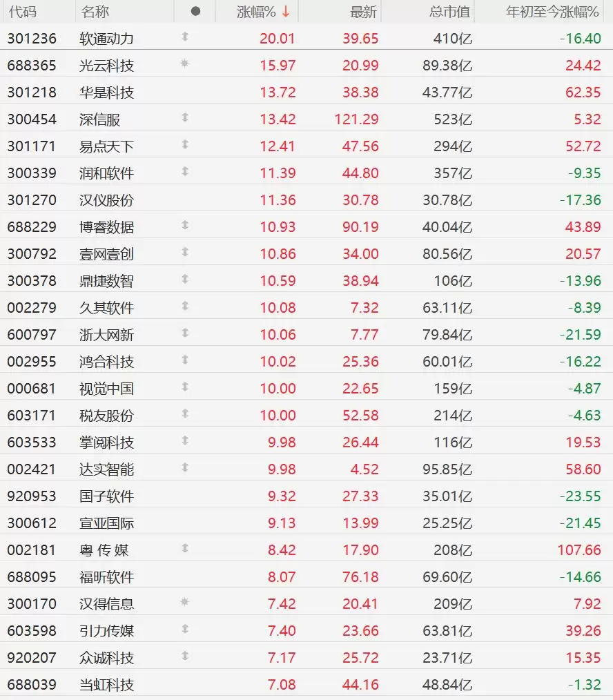Click the arrow icon beside 粤传媒
The image size is (613, 700).
coord(185,548)
